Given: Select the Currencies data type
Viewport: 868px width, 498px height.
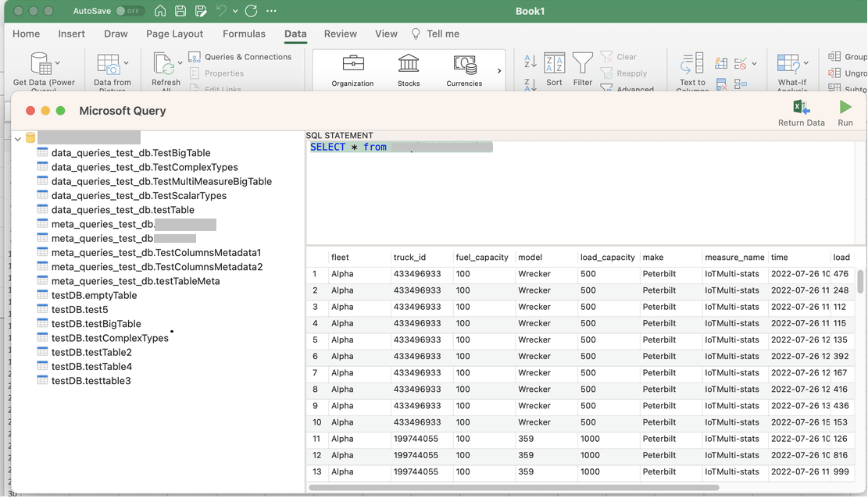Looking at the screenshot, I should coord(464,70).
